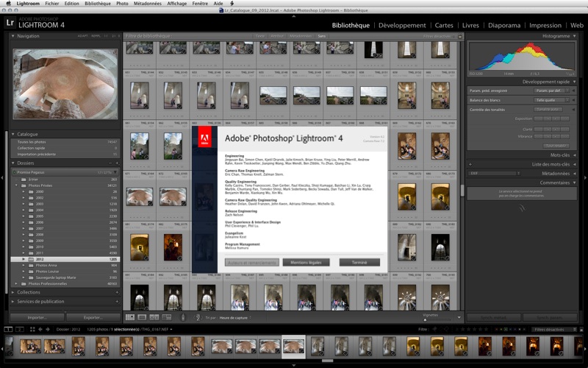Click the Lr application logo

tap(10, 23)
